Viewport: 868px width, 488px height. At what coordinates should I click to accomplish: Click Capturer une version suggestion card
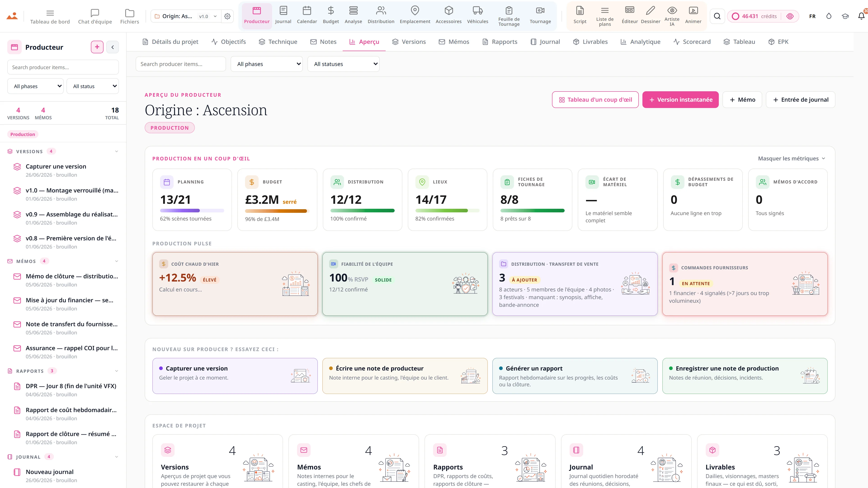click(x=235, y=376)
